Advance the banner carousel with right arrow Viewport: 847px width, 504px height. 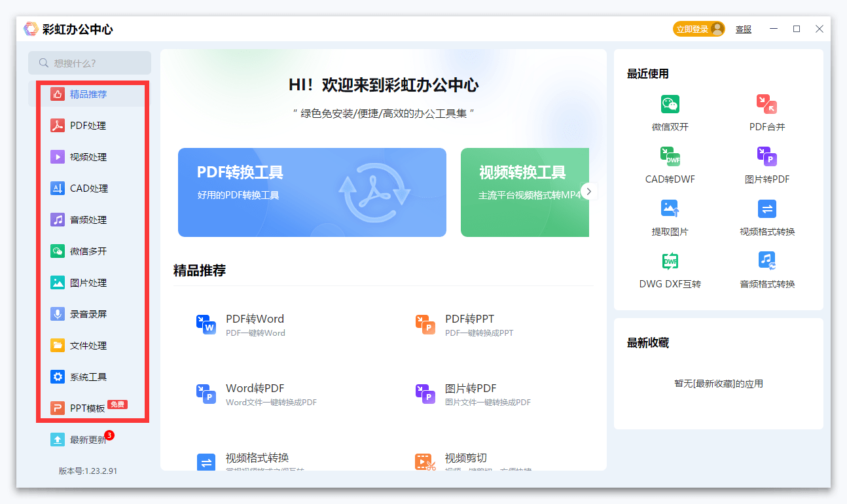coord(588,191)
